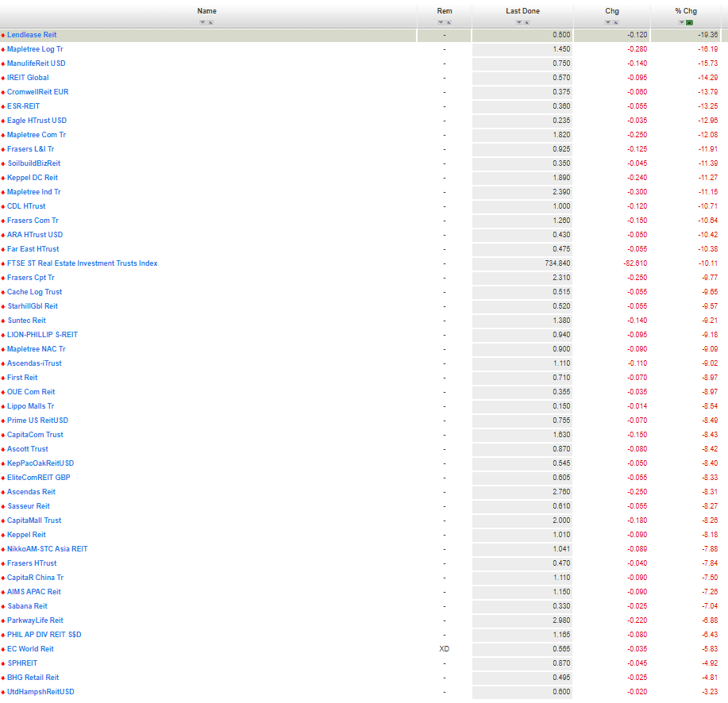Open Keppel DC Reit link
This screenshot has height=703, width=728.
(33, 178)
